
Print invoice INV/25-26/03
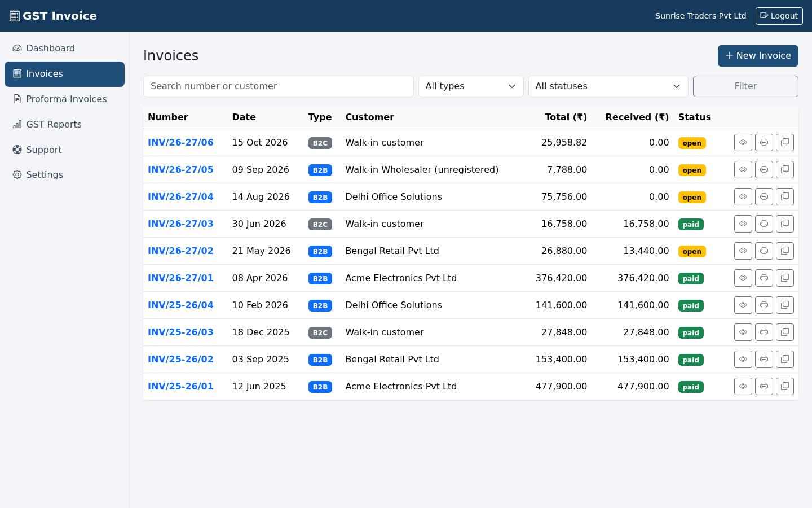pos(764,332)
